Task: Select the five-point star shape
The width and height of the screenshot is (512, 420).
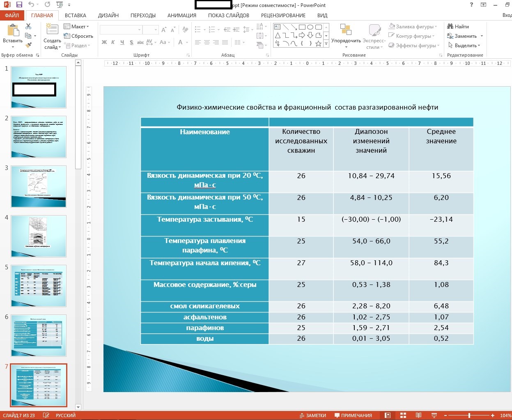Action: point(318,44)
